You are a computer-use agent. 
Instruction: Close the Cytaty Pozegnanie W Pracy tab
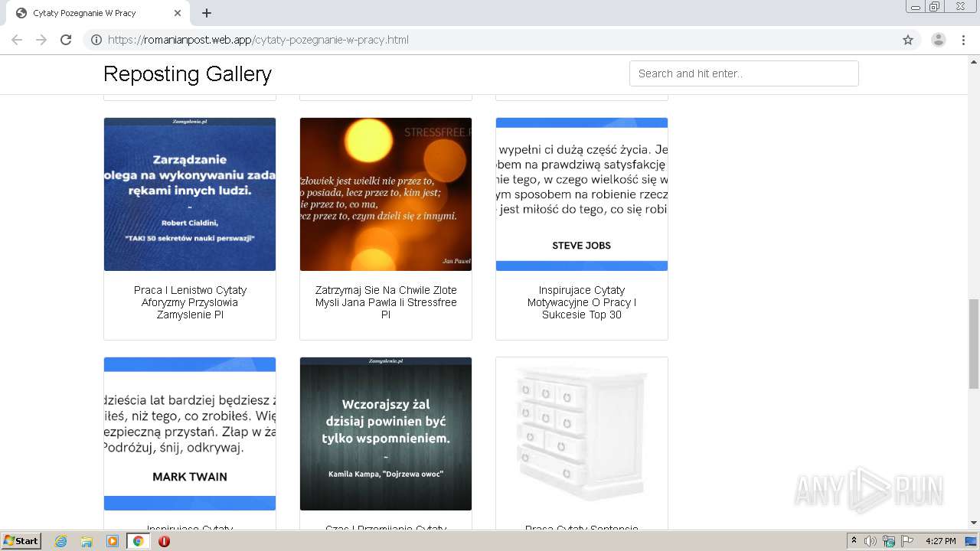178,13
